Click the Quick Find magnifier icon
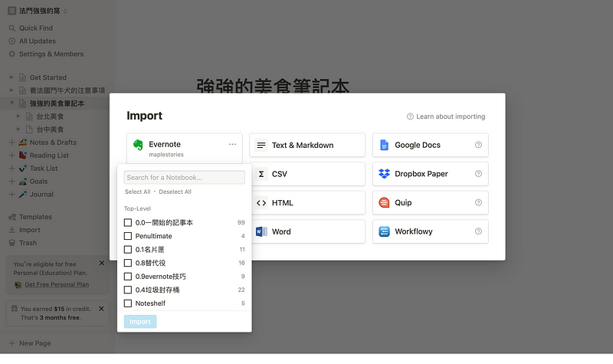 12,28
